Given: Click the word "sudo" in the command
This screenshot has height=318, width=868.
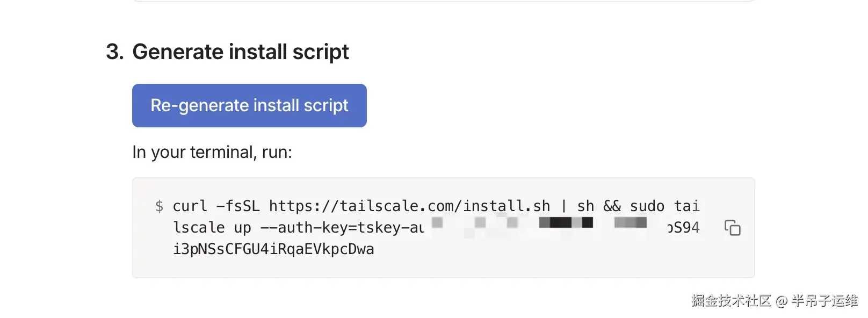Looking at the screenshot, I should coord(647,206).
